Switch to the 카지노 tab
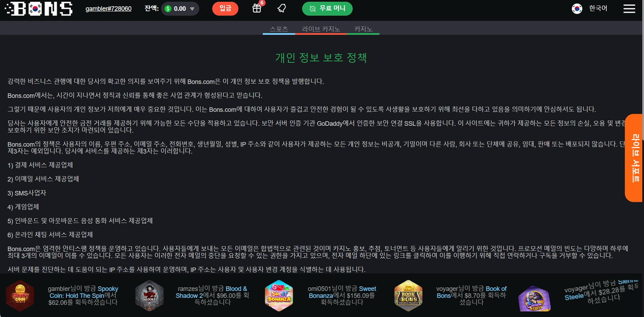Image resolution: width=644 pixels, height=317 pixels. (363, 29)
